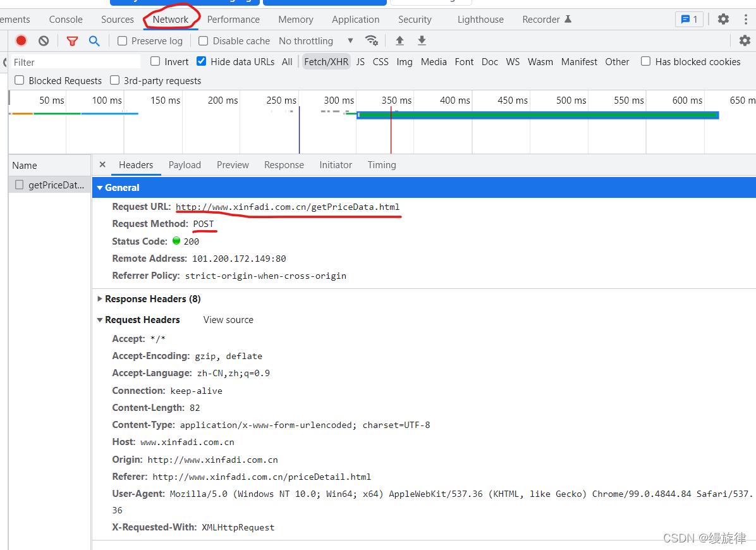Open DevTools three-dot menu

[x=745, y=19]
